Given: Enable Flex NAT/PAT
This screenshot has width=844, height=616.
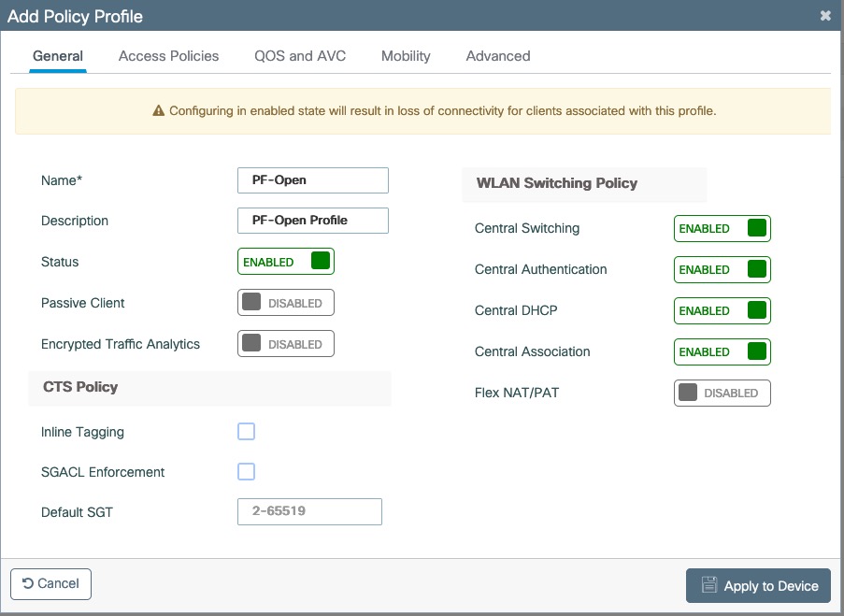Looking at the screenshot, I should tap(722, 393).
